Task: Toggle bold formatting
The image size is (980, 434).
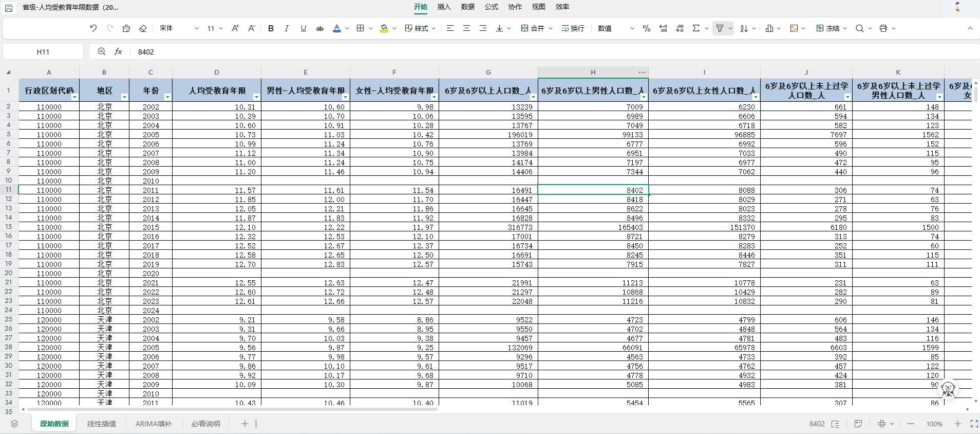Action: point(271,28)
